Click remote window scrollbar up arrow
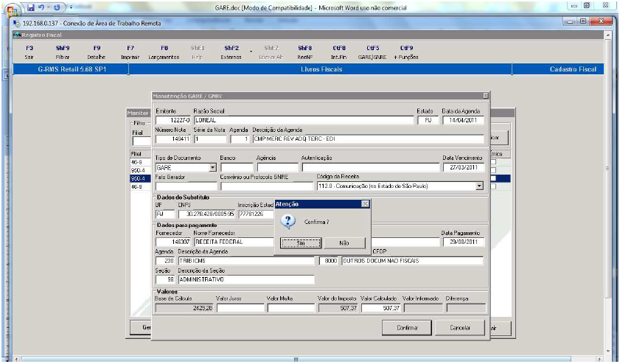Viewport: 620px width, 364px height. [x=608, y=35]
